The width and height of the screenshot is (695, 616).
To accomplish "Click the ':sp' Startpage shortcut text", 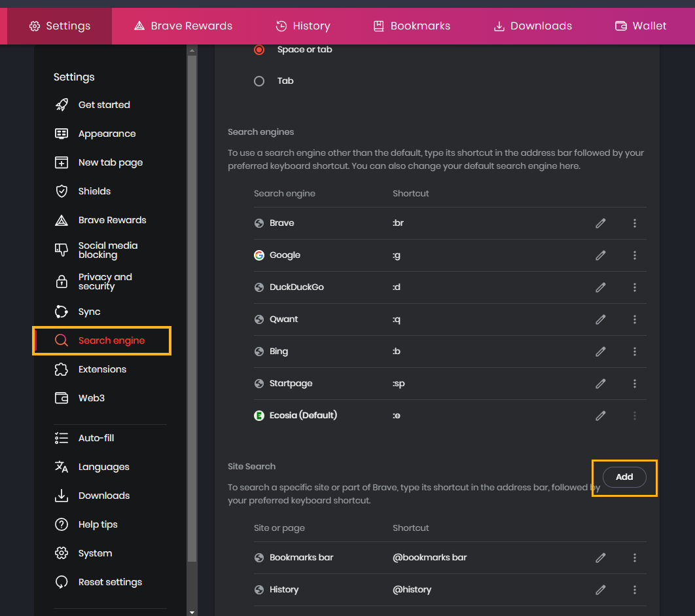I will click(x=399, y=384).
